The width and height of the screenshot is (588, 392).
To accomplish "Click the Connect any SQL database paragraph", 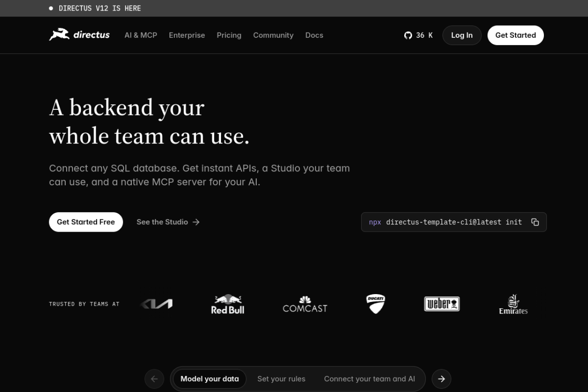I will point(199,175).
